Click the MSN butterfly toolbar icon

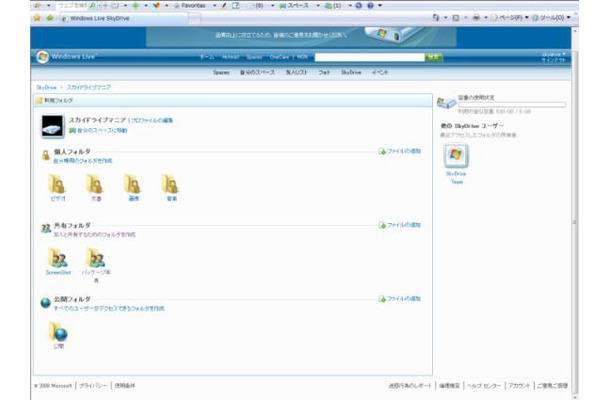[x=156, y=5]
